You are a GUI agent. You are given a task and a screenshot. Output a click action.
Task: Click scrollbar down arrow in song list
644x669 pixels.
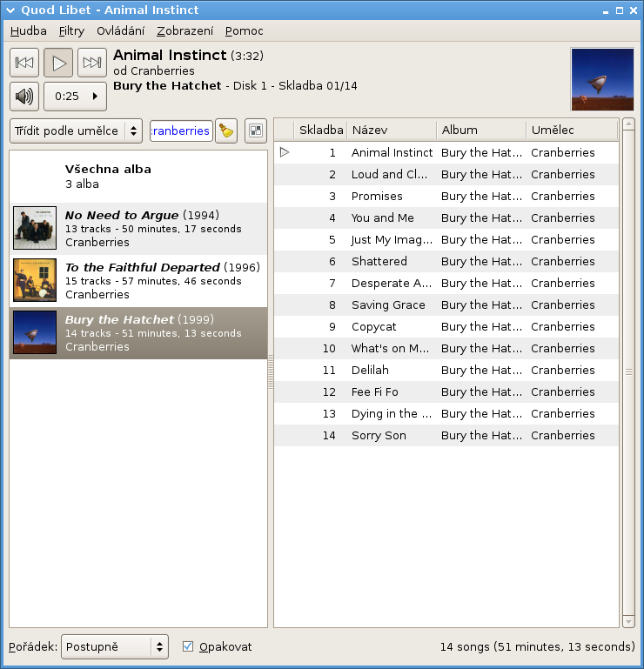(x=628, y=621)
